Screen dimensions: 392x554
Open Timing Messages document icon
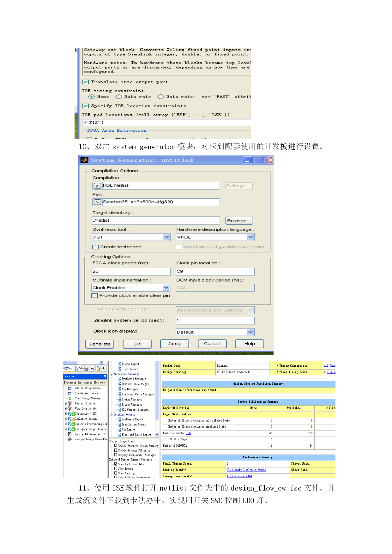point(120,399)
